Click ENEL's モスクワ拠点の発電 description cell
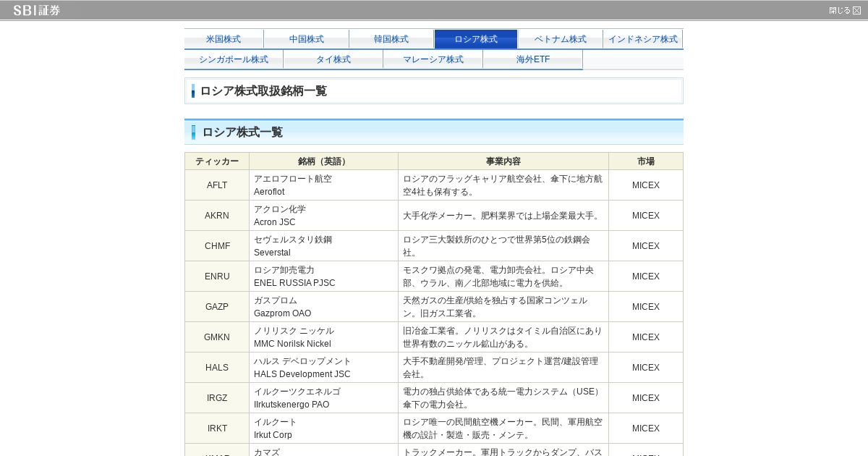Screen dimensions: 868x456 pyautogui.click(x=503, y=276)
